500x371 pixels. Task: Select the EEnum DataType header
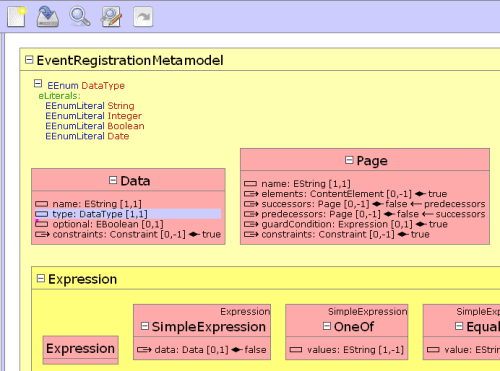[86, 86]
